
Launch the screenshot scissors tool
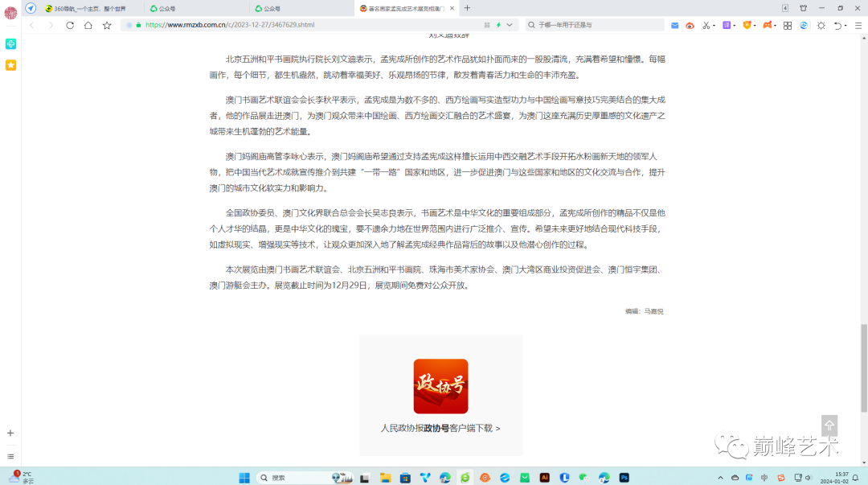tap(705, 25)
